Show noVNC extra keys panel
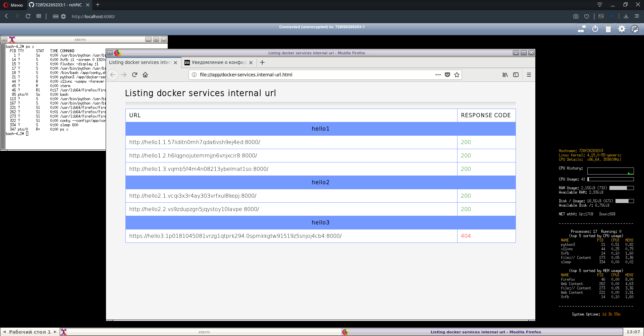Viewport: 644px width, 336px height. (582, 29)
